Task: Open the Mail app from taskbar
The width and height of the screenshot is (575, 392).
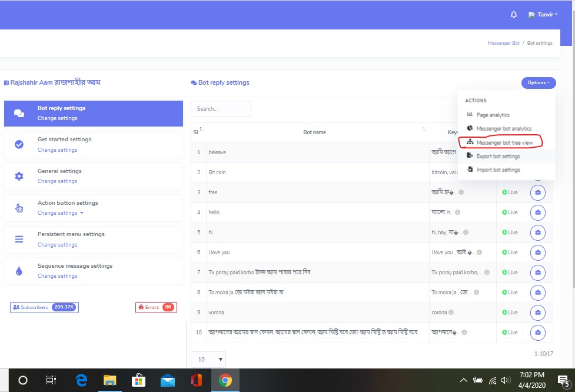Action: (168, 381)
